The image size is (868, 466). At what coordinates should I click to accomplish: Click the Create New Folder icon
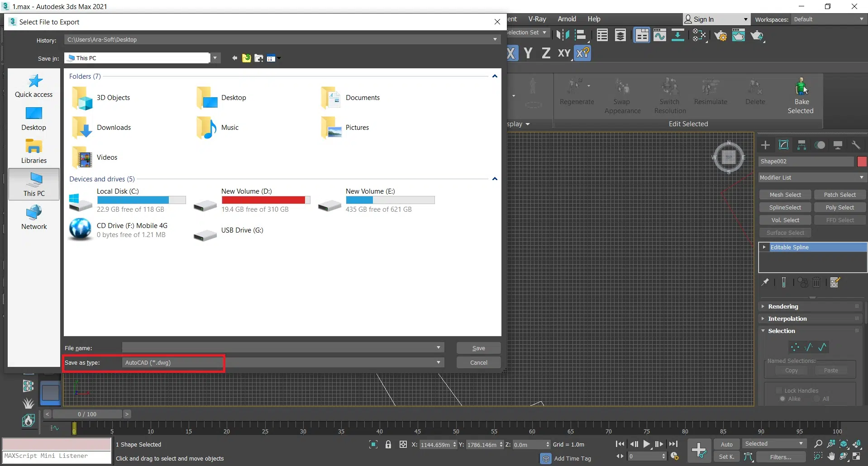pos(259,58)
